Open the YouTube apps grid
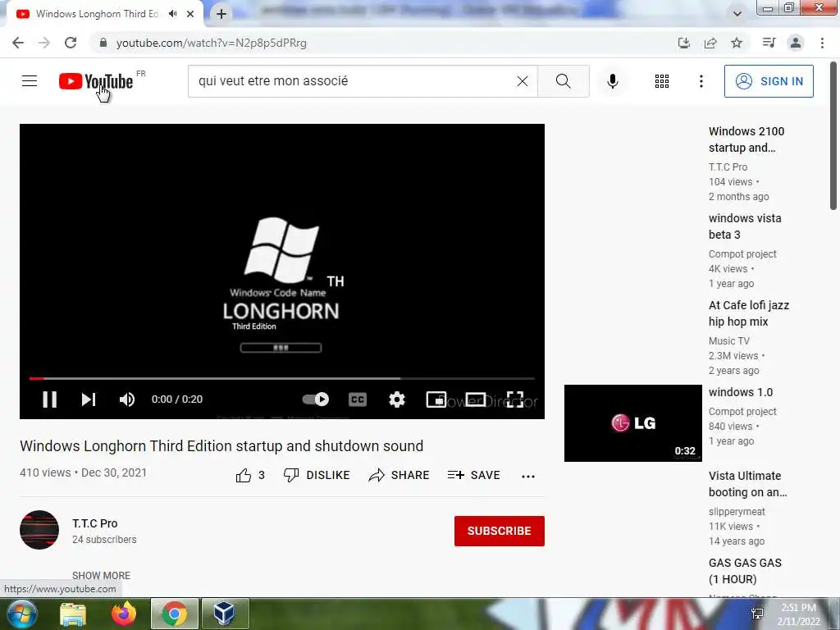 pos(662,81)
